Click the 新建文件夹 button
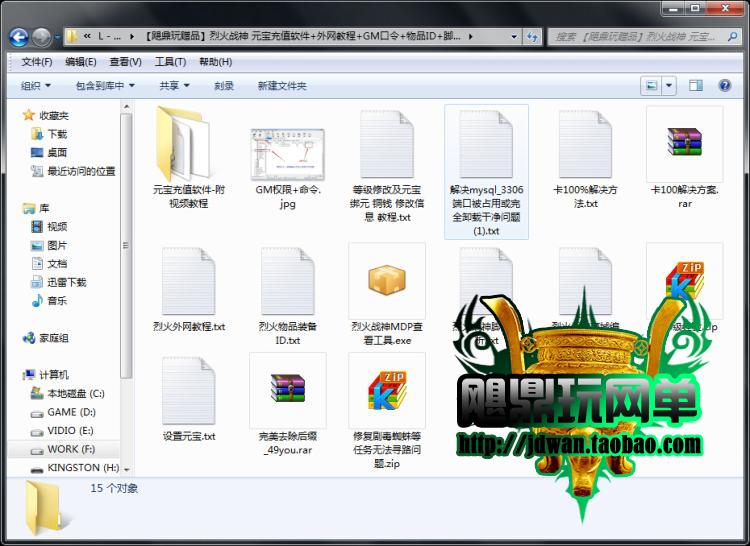Image resolution: width=750 pixels, height=546 pixels. tap(281, 86)
